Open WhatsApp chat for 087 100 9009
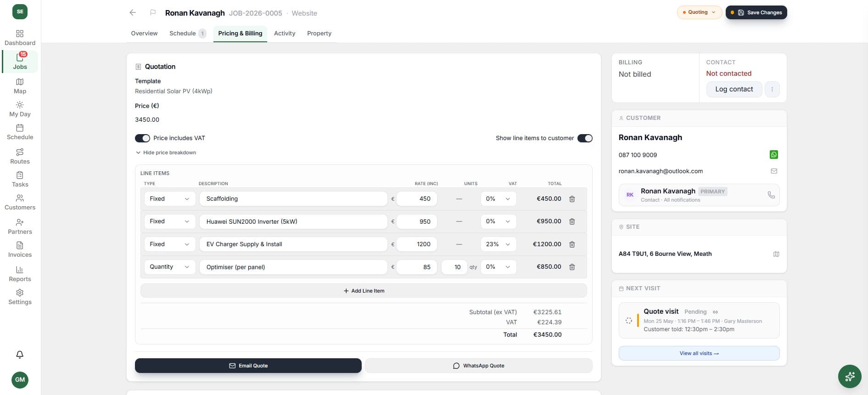This screenshot has height=395, width=868. 774,155
